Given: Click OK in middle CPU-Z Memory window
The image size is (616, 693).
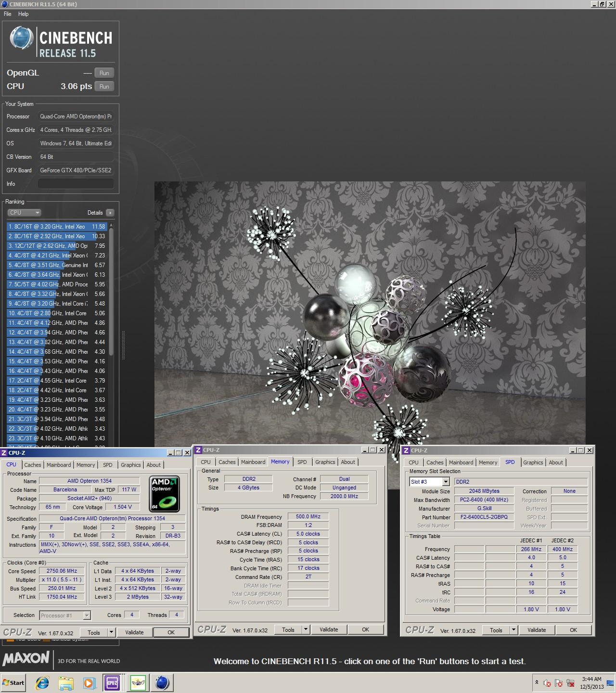Looking at the screenshot, I should (365, 629).
